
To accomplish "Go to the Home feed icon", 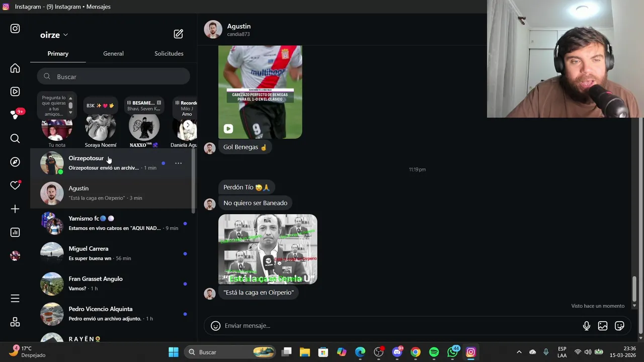I will (15, 68).
